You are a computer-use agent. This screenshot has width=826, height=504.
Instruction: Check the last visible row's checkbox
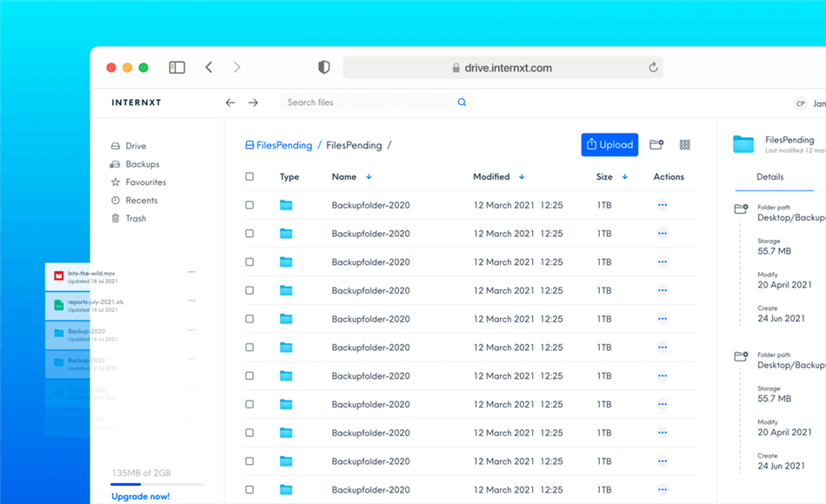click(x=250, y=489)
